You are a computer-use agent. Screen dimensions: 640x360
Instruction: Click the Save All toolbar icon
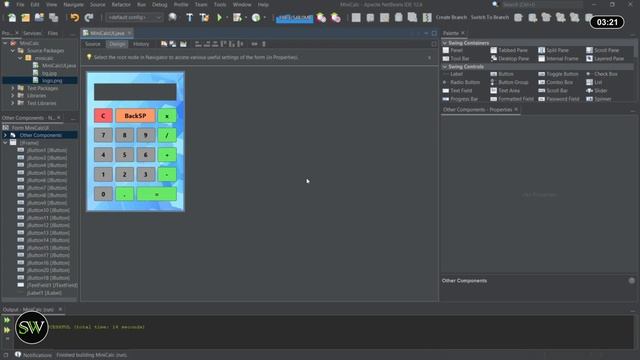pyautogui.click(x=53, y=18)
